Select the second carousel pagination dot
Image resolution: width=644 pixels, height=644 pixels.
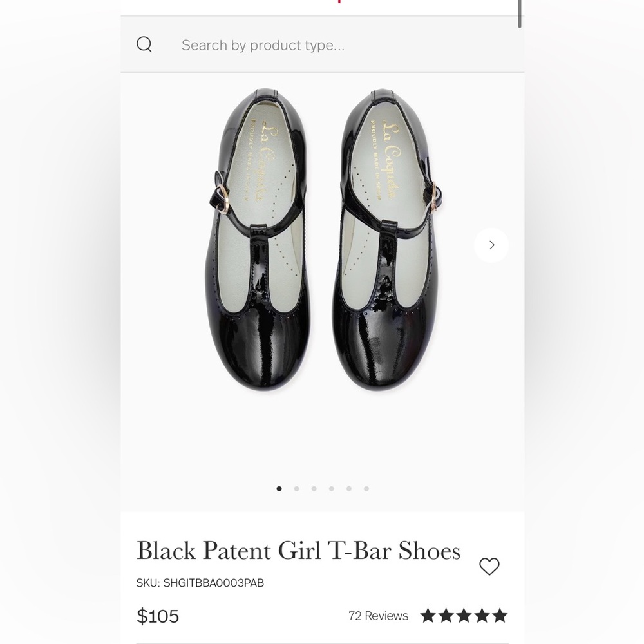(x=296, y=489)
